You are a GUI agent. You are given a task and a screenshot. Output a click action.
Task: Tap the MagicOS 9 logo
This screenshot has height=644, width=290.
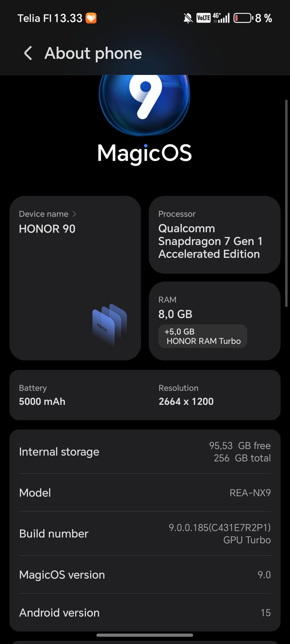[x=144, y=103]
